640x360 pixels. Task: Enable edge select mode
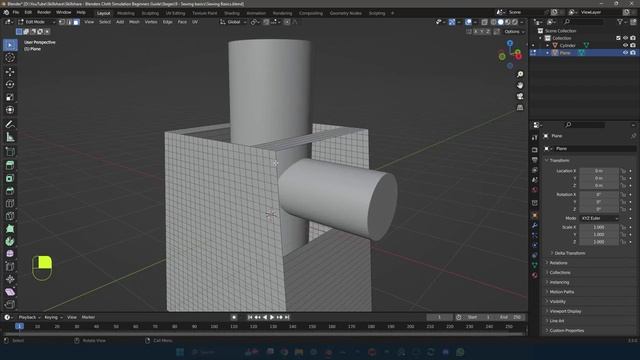pyautogui.click(x=69, y=22)
